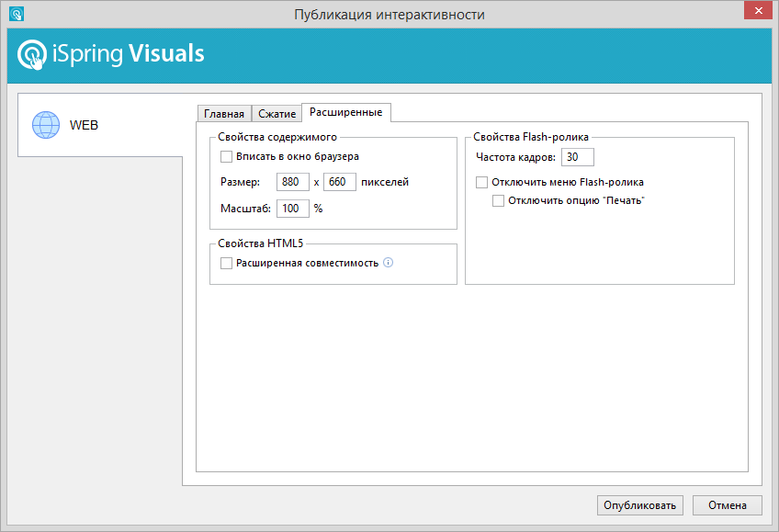
Task: Close the Публикация интерактивности dialog
Action: click(758, 10)
